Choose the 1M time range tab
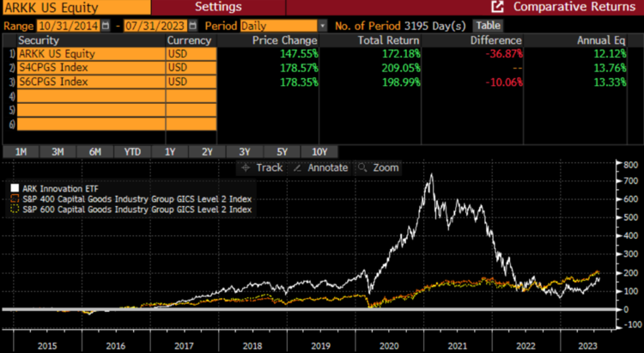Image resolution: width=644 pixels, height=353 pixels. pyautogui.click(x=21, y=152)
